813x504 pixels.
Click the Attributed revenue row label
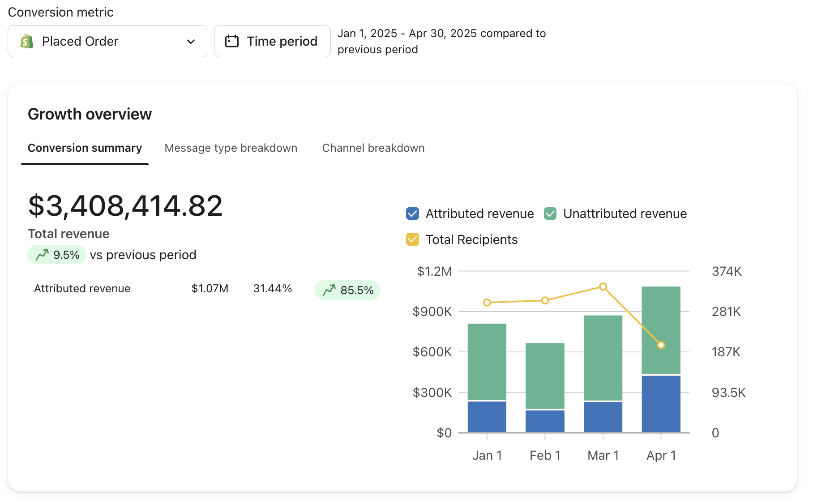[82, 289]
